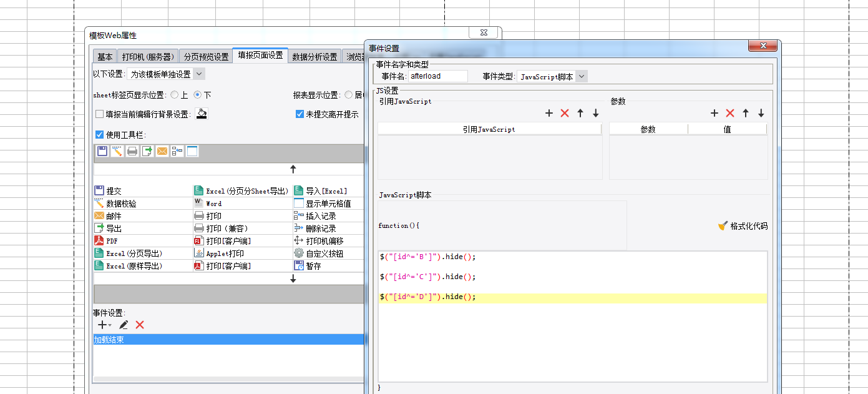Toggle 填报当前编辑行背景设置 checkbox

click(100, 114)
